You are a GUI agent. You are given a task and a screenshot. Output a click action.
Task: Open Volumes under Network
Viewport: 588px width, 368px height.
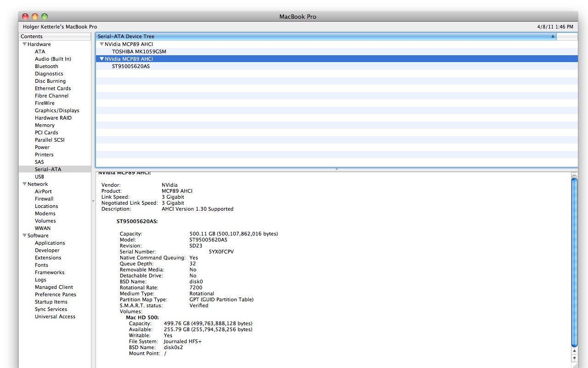pos(45,221)
